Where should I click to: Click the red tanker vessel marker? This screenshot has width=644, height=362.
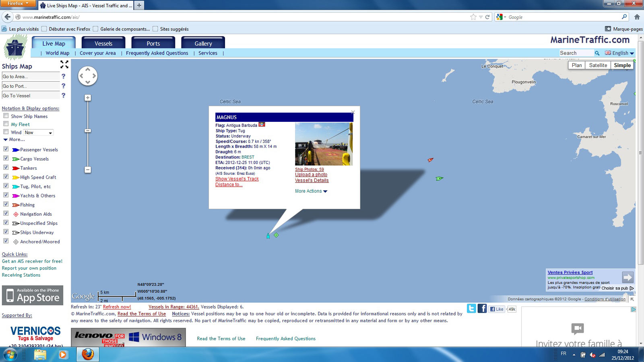tap(430, 160)
